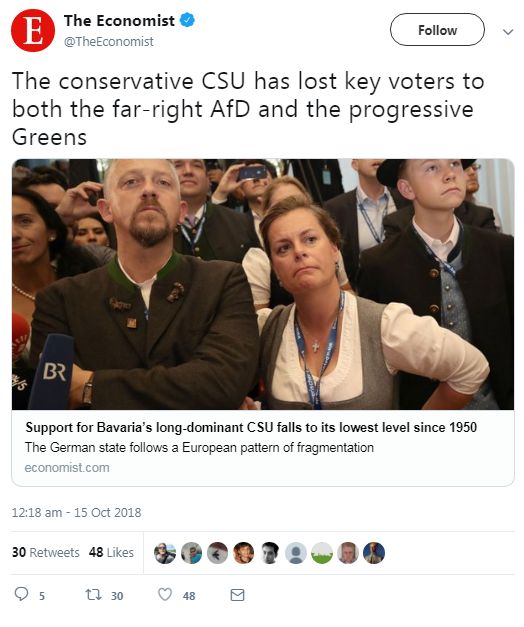Like the tweet with heart icon
This screenshot has width=524, height=627.
(x=165, y=595)
